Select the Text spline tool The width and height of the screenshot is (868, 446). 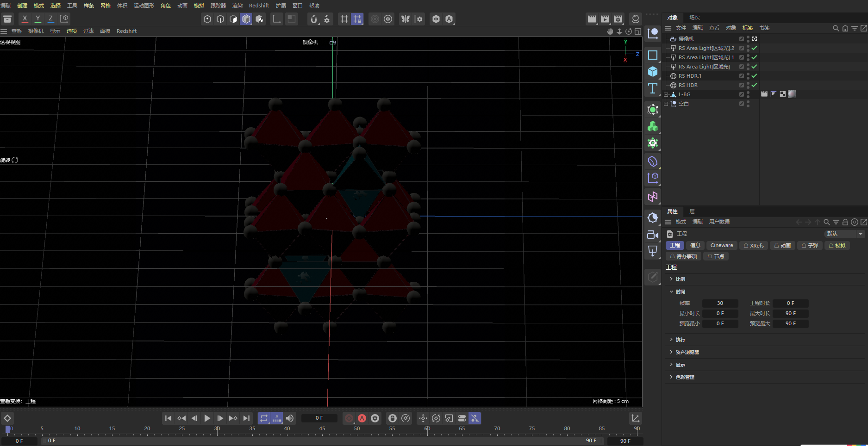pyautogui.click(x=653, y=88)
